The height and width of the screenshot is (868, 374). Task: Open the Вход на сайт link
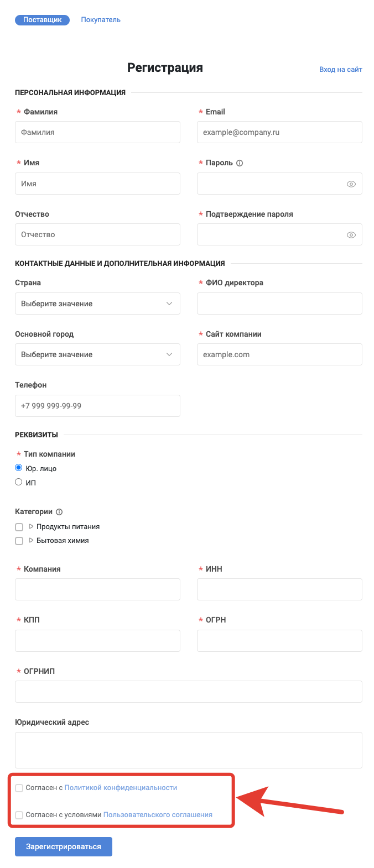[340, 70]
